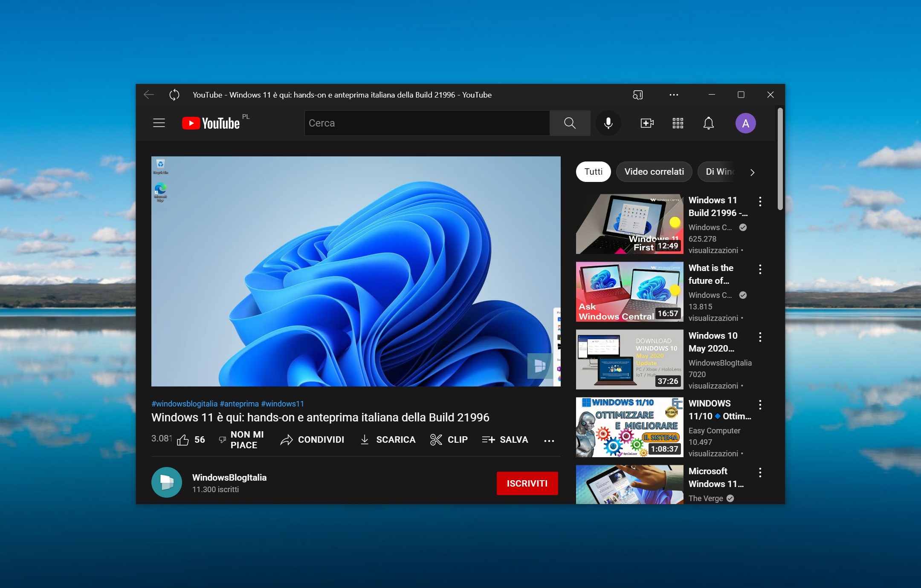
Task: Open The Verge channel name
Action: pos(706,498)
